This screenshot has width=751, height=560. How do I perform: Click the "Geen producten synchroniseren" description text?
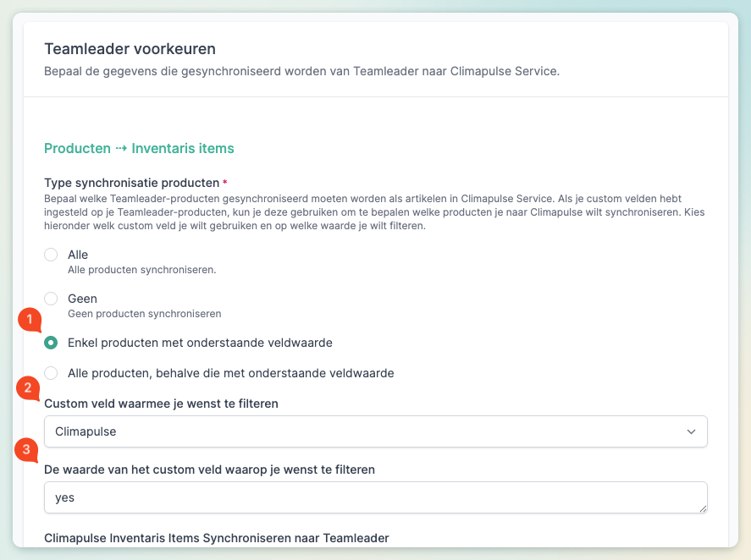(144, 314)
